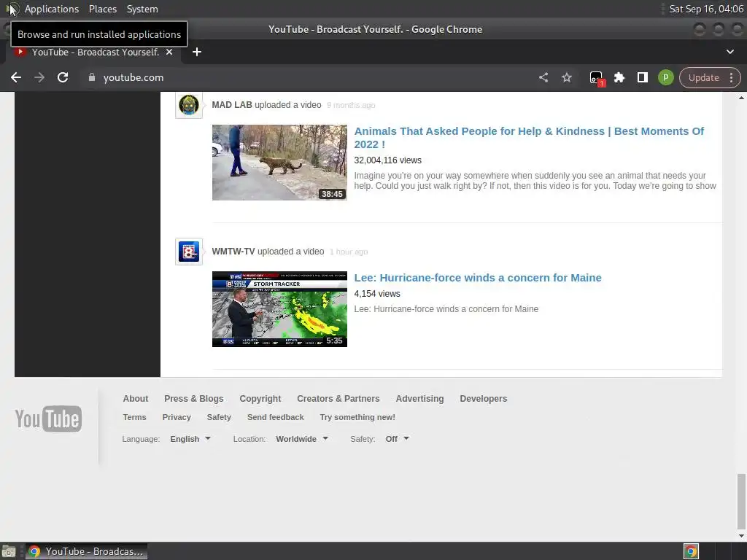Screen dimensions: 747x560
Task: Open the green P profile avatar
Action: [665, 77]
